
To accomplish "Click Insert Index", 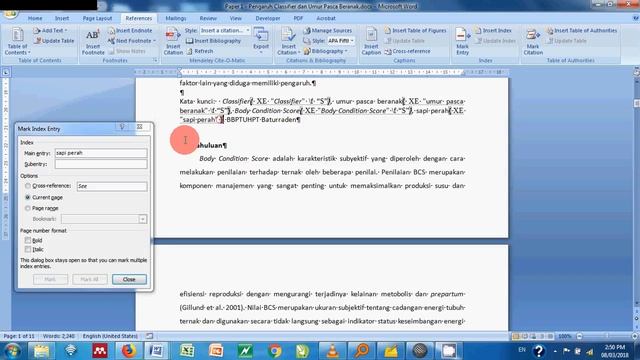I will pos(493,31).
